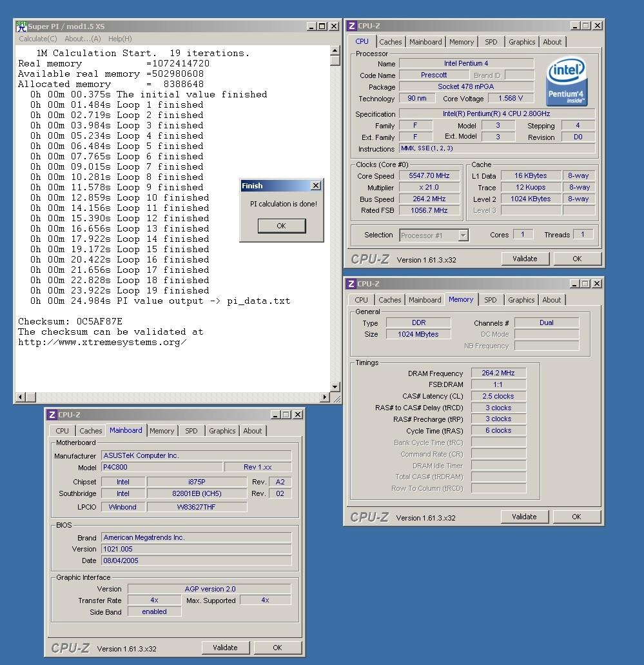The height and width of the screenshot is (665, 644).
Task: Click the xtremesystems.org URL line
Action: click(102, 342)
